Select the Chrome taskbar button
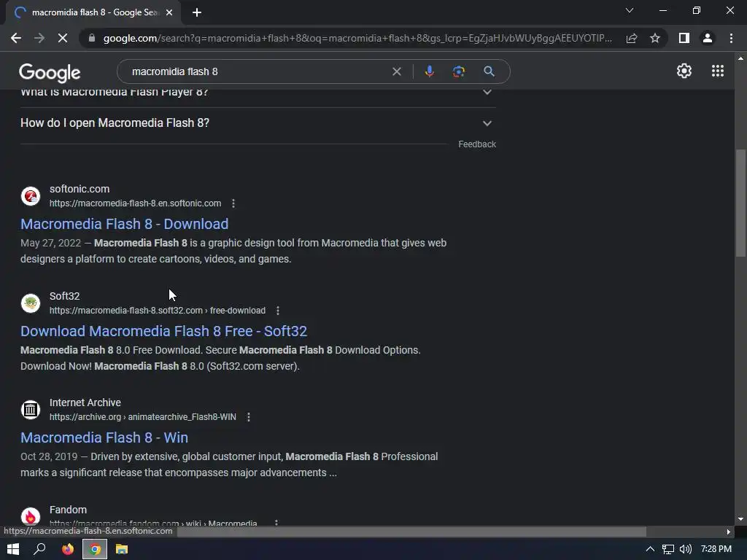 point(95,549)
